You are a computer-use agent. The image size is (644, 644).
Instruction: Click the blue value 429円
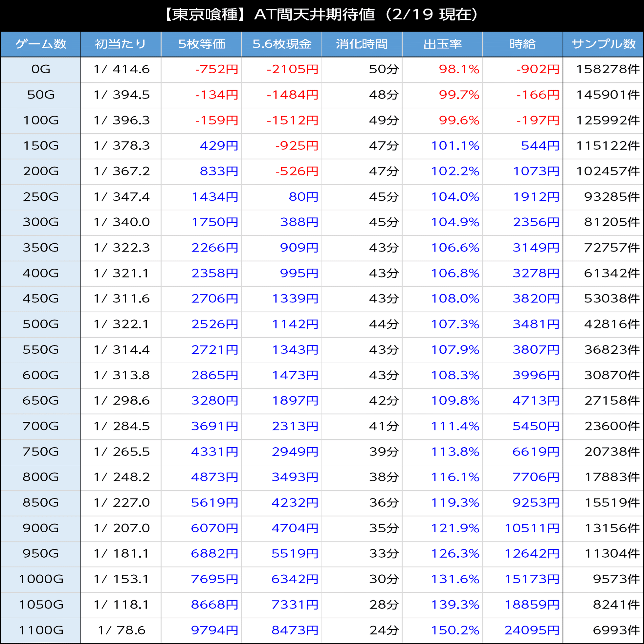coord(219,146)
